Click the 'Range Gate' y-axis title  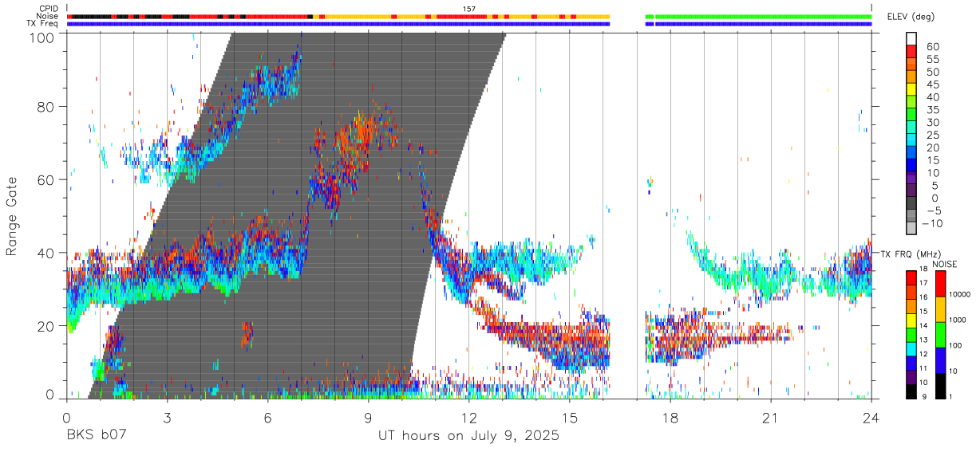12,216
